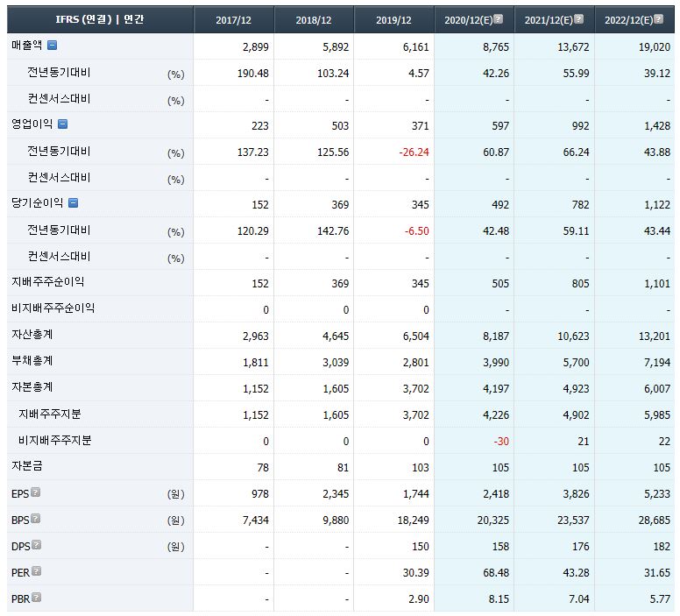Select the 2019/12 column header
The width and height of the screenshot is (680, 616).
(x=393, y=20)
